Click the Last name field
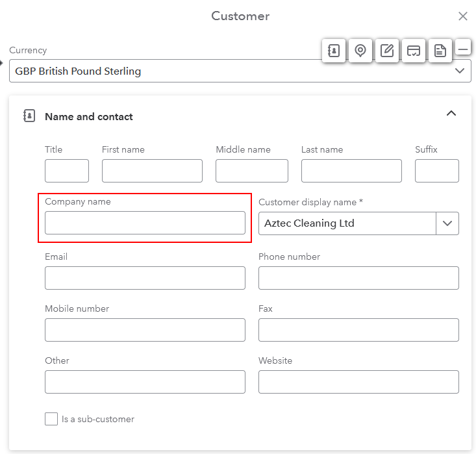The height and width of the screenshot is (454, 476). pos(351,171)
